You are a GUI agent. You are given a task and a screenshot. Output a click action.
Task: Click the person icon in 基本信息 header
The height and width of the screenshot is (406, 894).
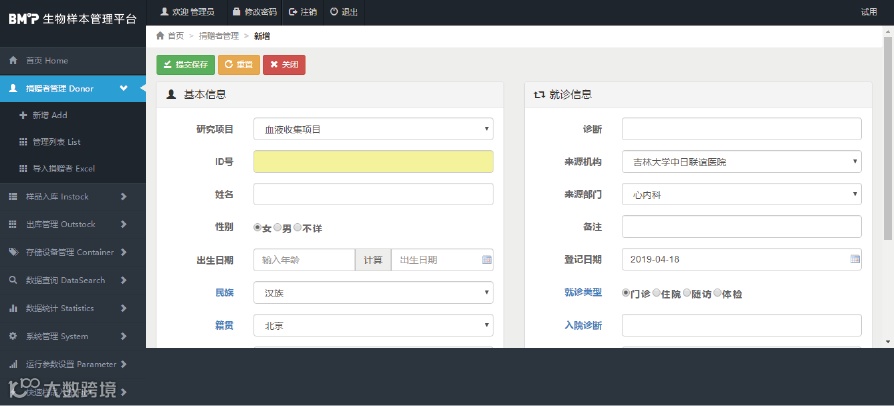(x=170, y=95)
